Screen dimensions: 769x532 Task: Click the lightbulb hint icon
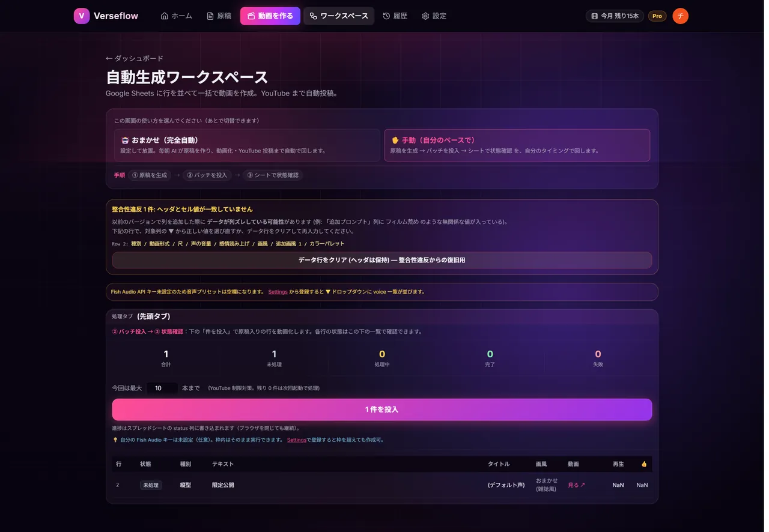(115, 440)
